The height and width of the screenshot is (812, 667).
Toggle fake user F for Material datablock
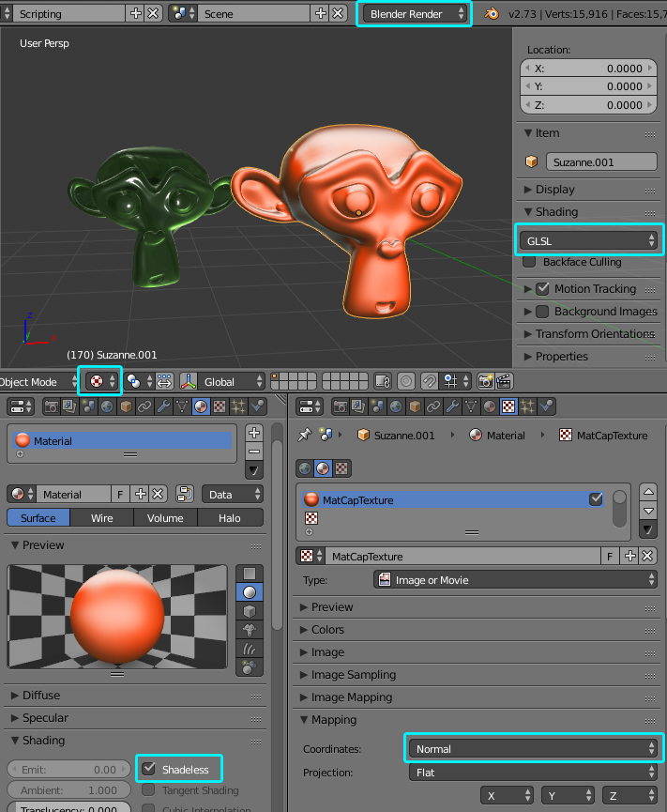pyautogui.click(x=120, y=494)
